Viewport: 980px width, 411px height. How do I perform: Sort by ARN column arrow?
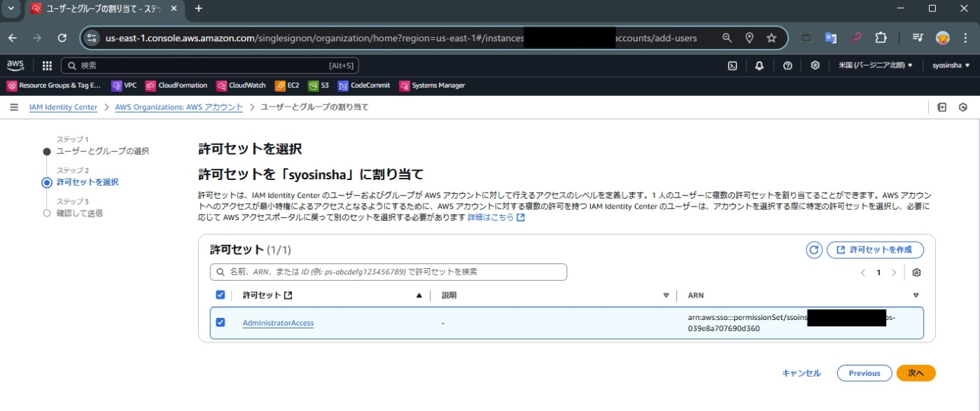click(x=916, y=295)
